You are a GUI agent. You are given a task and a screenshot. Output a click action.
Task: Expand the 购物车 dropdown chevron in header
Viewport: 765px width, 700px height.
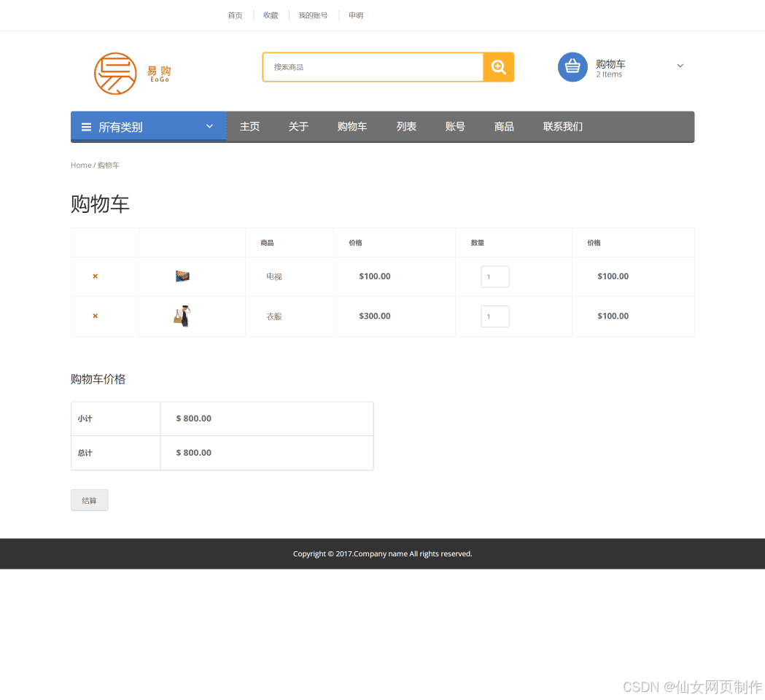pos(680,66)
